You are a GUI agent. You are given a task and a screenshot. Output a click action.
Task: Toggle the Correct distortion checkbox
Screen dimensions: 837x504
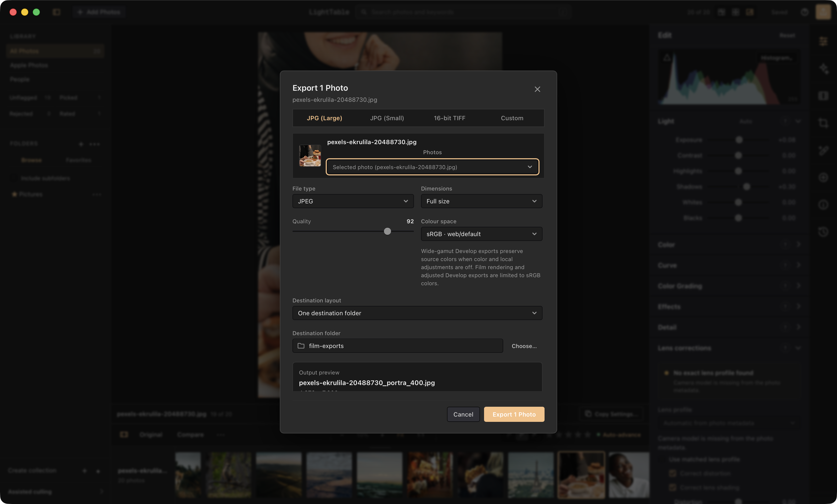(672, 473)
